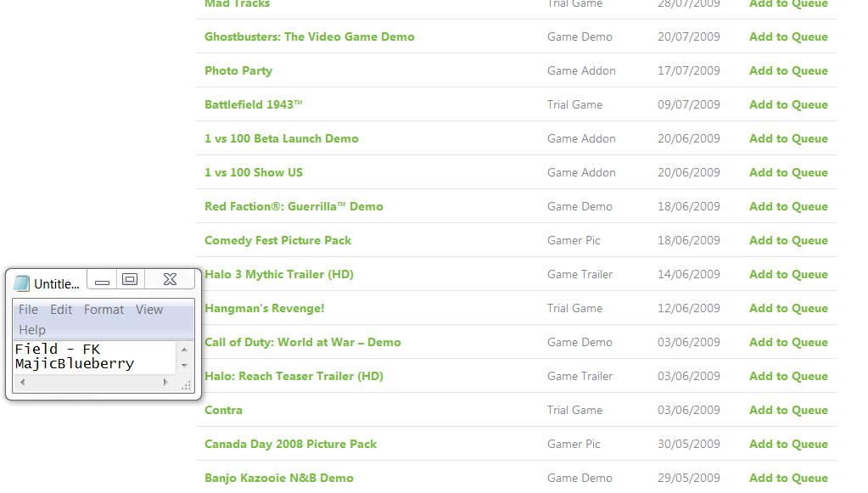Image resolution: width=868 pixels, height=493 pixels.
Task: Add Call of Duty World at War Demo to queue
Action: point(788,343)
